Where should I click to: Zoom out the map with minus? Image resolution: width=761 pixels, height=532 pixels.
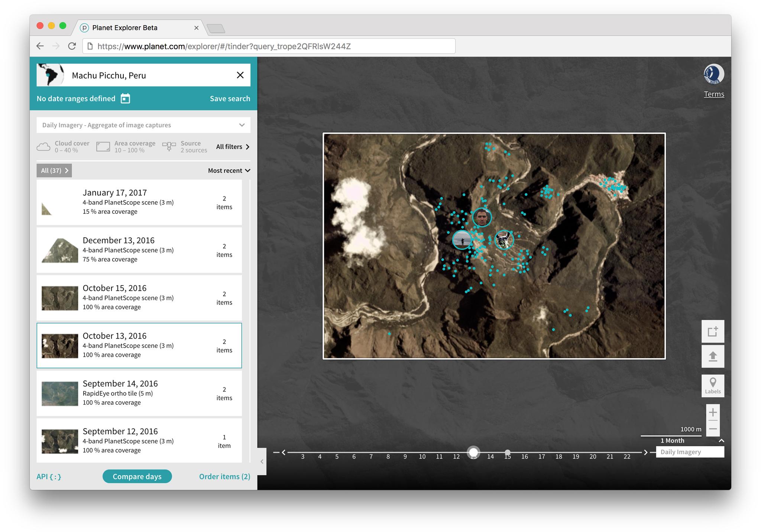712,429
